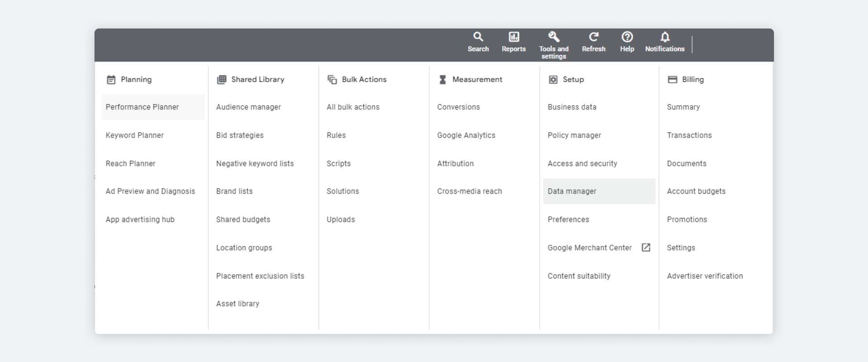This screenshot has height=362, width=868.
Task: Open Access and security settings
Action: click(582, 163)
